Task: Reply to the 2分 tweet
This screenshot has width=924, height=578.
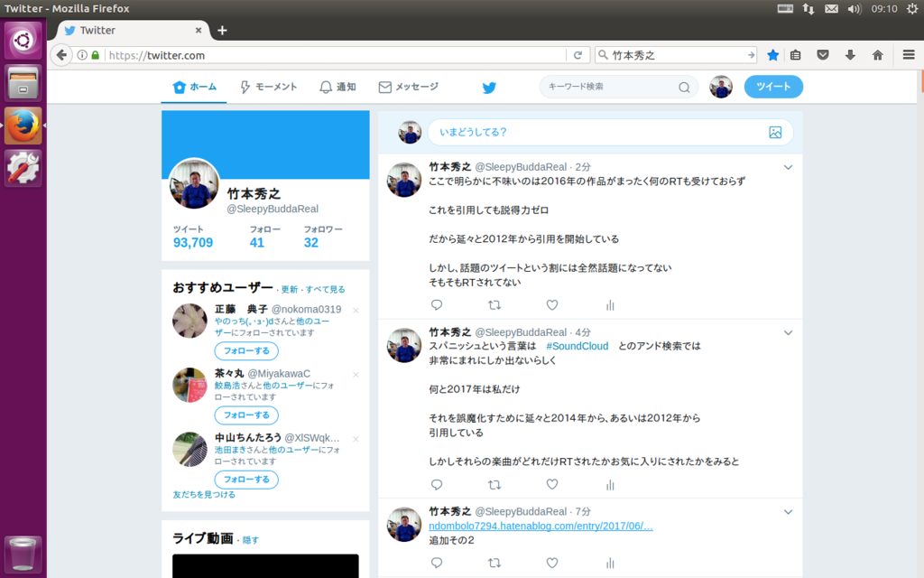Action: point(437,305)
